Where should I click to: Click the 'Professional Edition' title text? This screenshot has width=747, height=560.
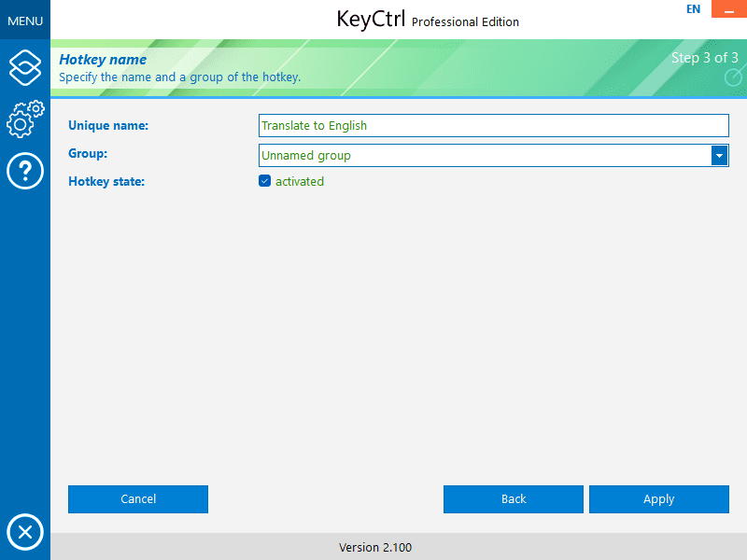[465, 21]
